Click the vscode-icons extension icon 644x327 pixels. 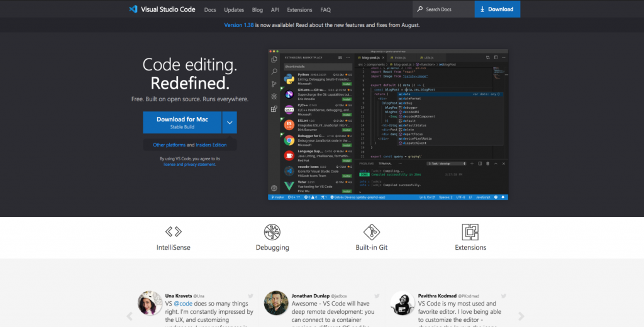coord(289,171)
